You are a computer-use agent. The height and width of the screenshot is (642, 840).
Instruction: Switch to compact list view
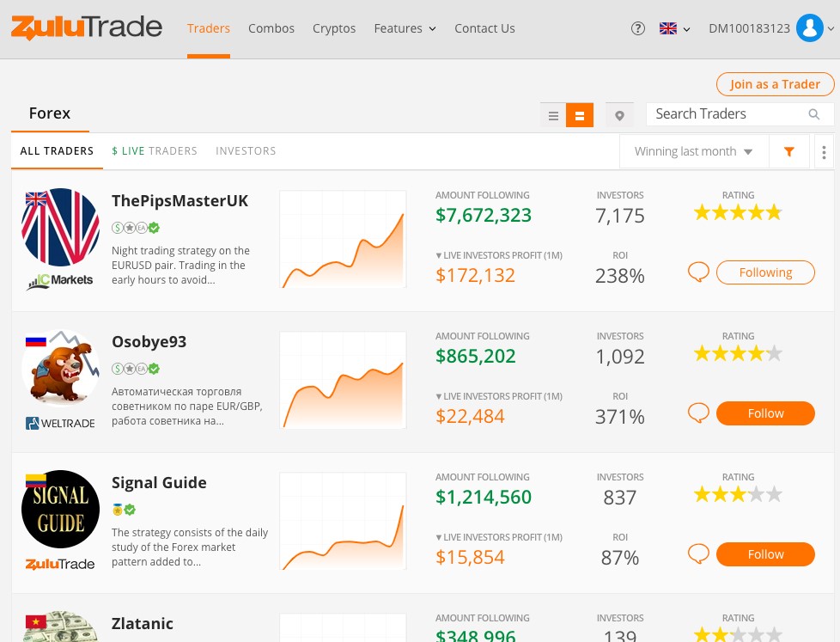coord(553,115)
